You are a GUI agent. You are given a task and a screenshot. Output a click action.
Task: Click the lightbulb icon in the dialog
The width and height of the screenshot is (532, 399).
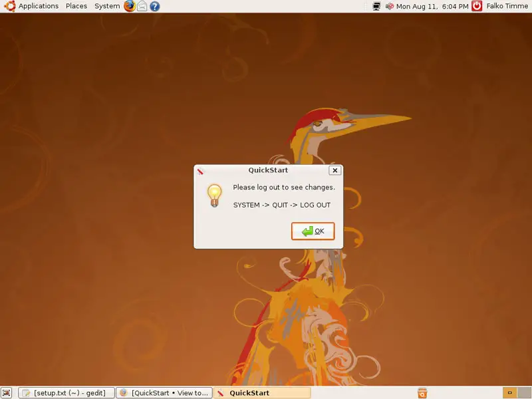[x=214, y=196]
